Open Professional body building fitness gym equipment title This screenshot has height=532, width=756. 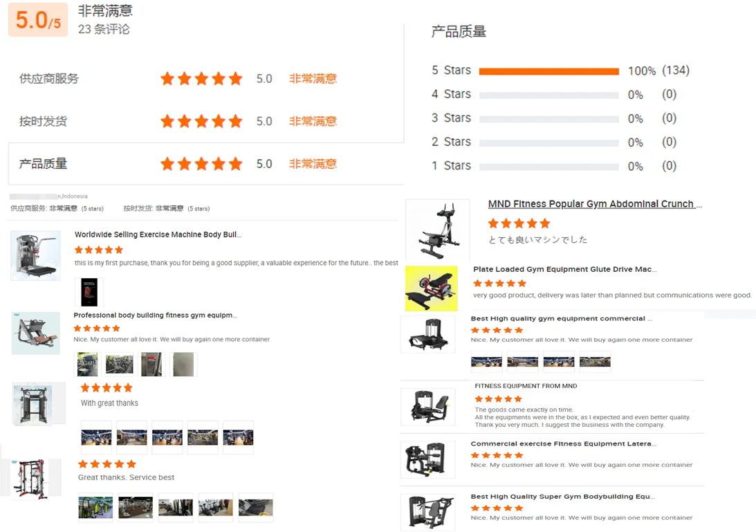[x=155, y=315]
